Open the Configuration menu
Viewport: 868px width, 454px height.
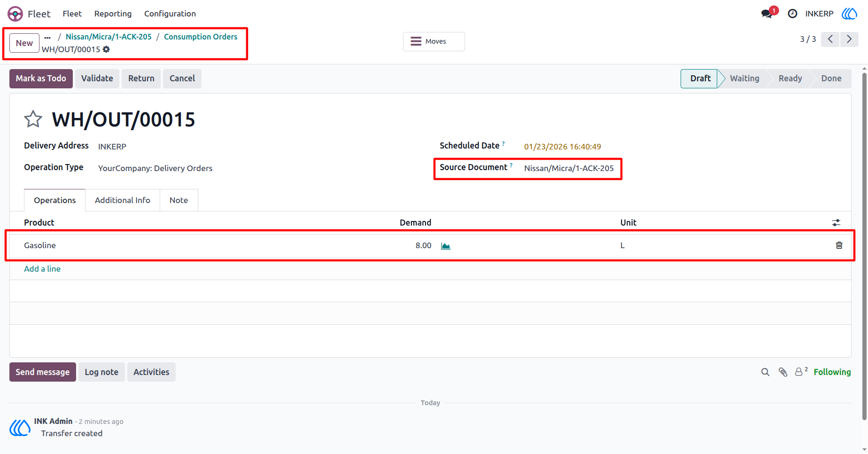coord(170,14)
